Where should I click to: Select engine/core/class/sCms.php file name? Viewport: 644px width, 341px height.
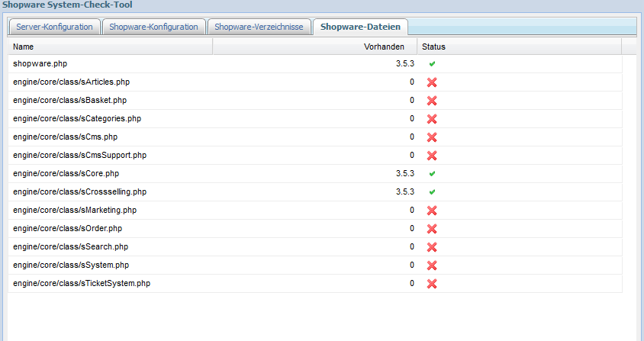pyautogui.click(x=66, y=137)
